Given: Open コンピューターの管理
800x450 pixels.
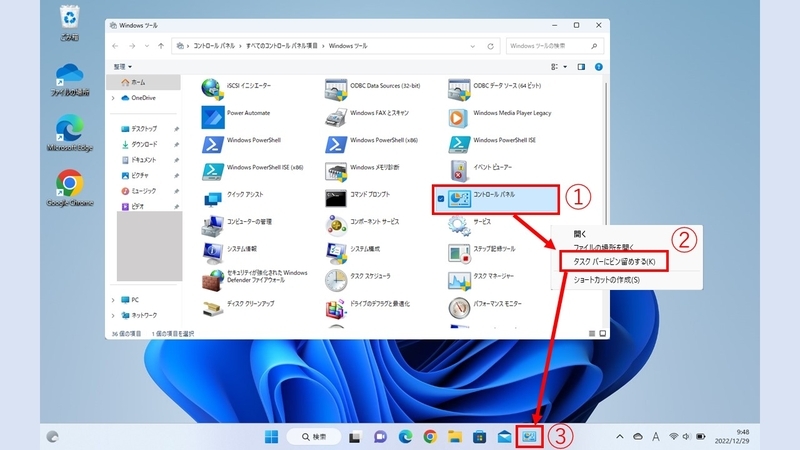Looking at the screenshot, I should (x=236, y=224).
